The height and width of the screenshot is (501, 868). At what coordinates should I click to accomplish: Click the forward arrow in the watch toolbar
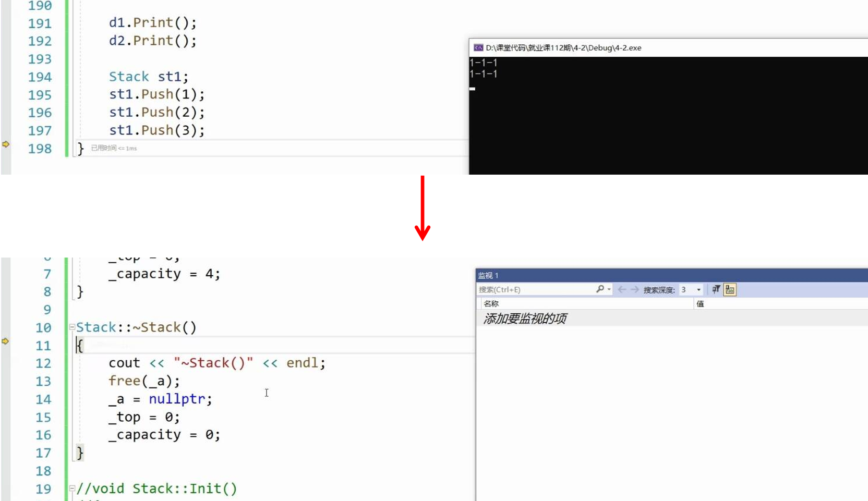coord(634,289)
